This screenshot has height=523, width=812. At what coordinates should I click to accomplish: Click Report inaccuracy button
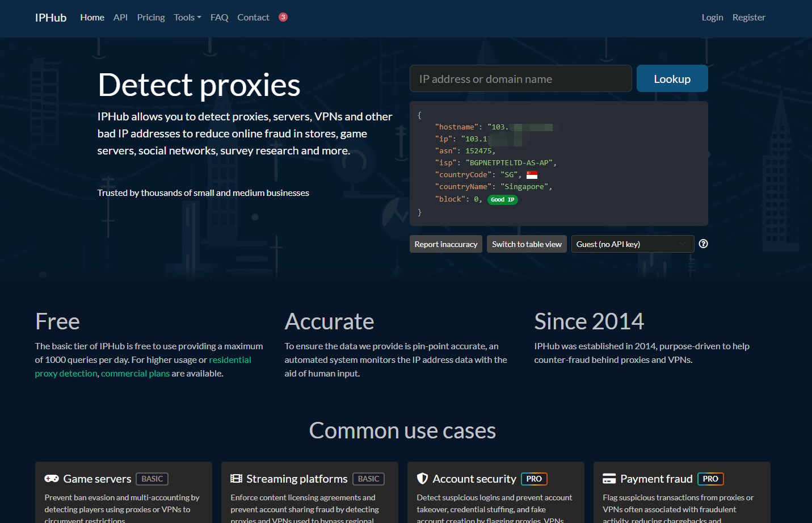pos(446,244)
